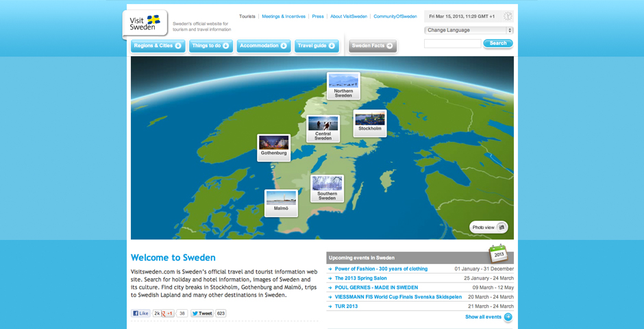The image size is (644, 329).
Task: Select the Southern Sweden map thumbnail
Action: 327,188
